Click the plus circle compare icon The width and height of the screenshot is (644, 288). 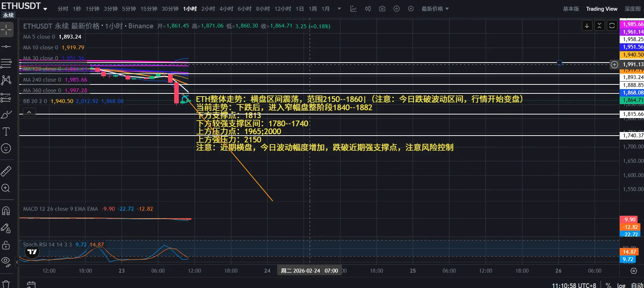pyautogui.click(x=397, y=9)
